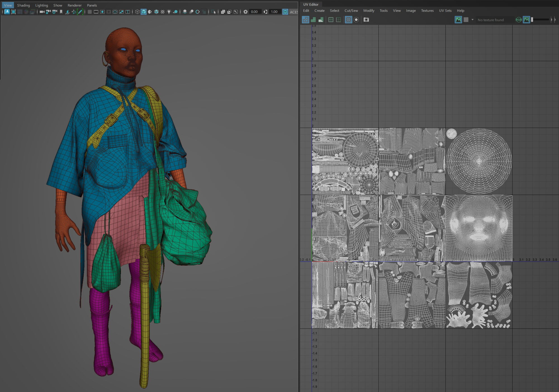Toggle smooth shade all cube icon
This screenshot has width=559, height=392.
(144, 12)
